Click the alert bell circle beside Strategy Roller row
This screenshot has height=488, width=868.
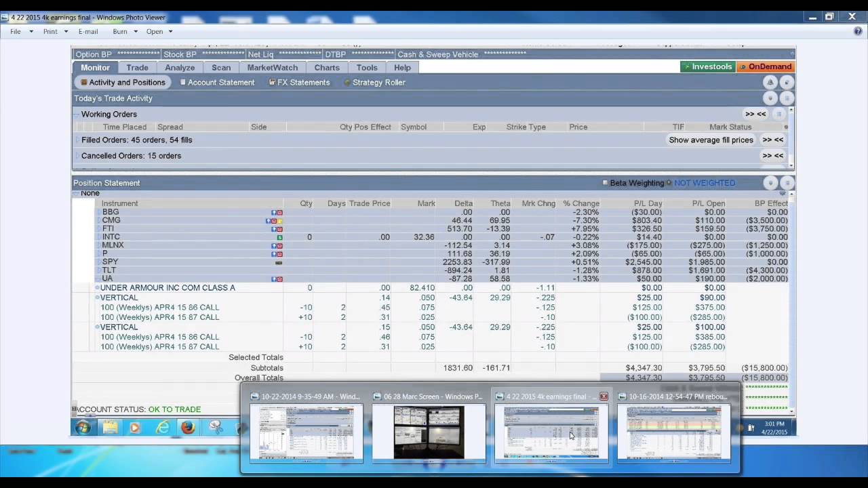click(x=770, y=82)
